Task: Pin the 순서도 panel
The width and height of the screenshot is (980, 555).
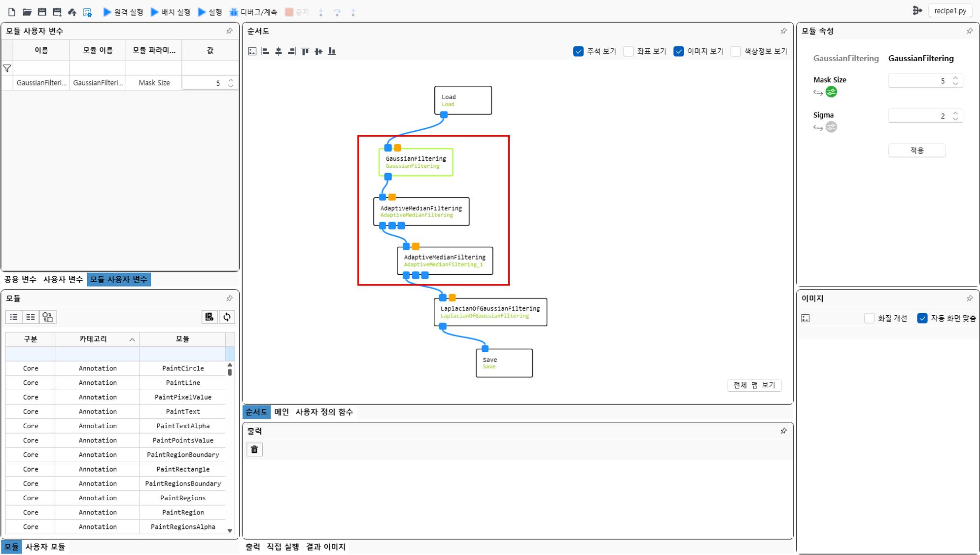Action: click(783, 31)
